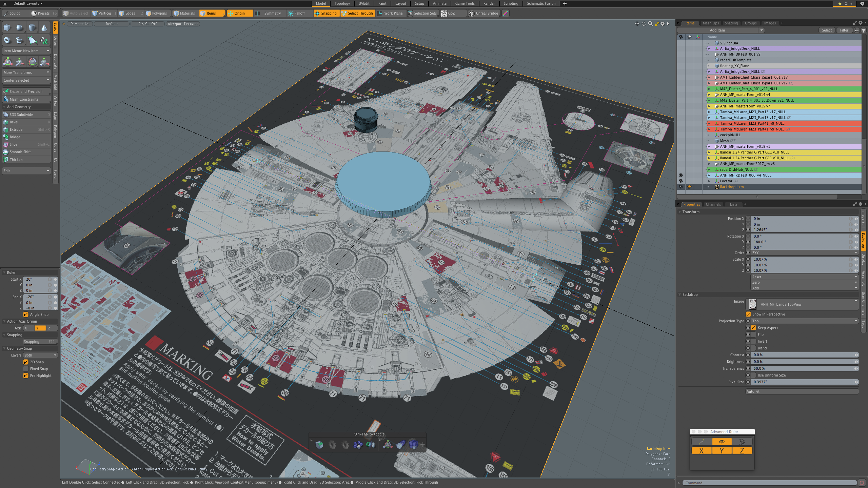Open More Transforms dropdown

pyautogui.click(x=26, y=73)
